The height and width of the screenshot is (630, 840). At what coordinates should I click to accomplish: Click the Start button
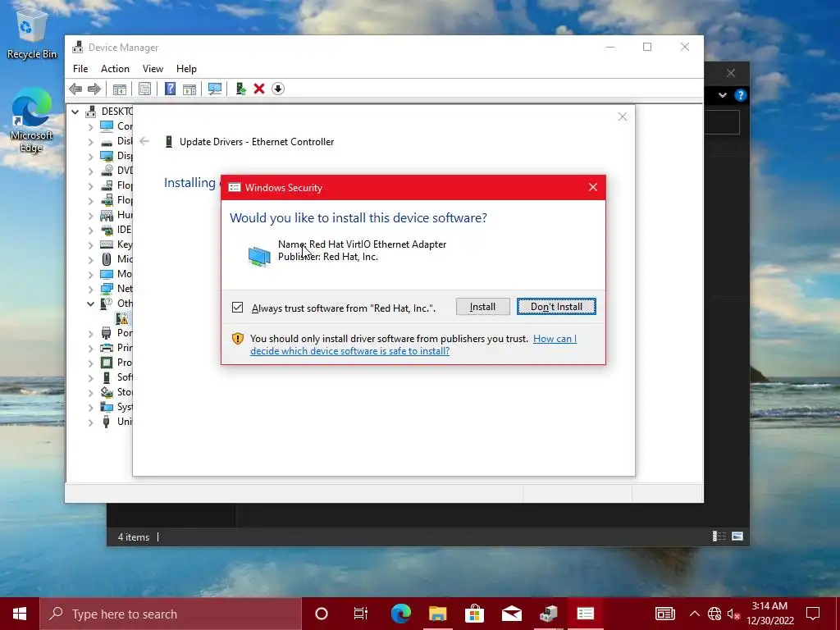20,614
